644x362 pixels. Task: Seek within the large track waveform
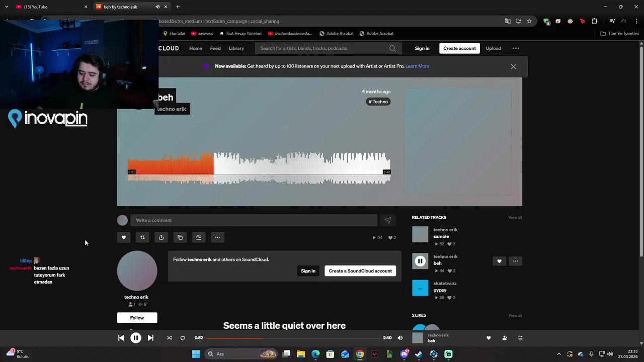tap(259, 168)
